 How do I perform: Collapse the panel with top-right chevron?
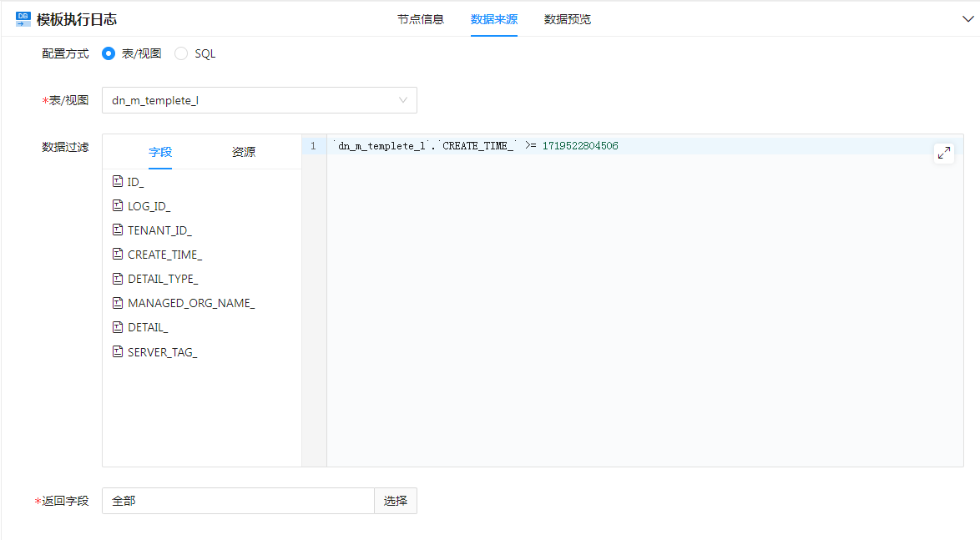(x=967, y=19)
